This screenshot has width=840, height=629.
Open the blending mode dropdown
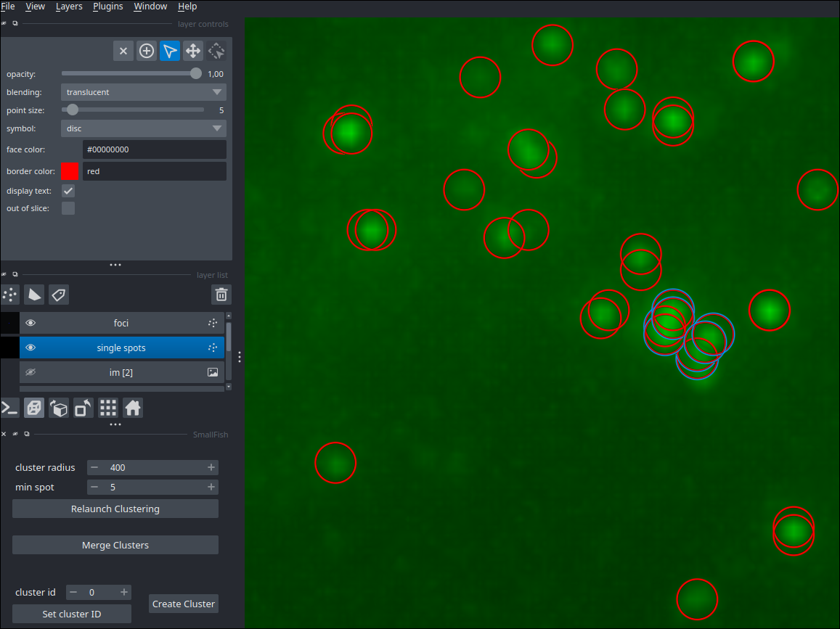pos(144,92)
